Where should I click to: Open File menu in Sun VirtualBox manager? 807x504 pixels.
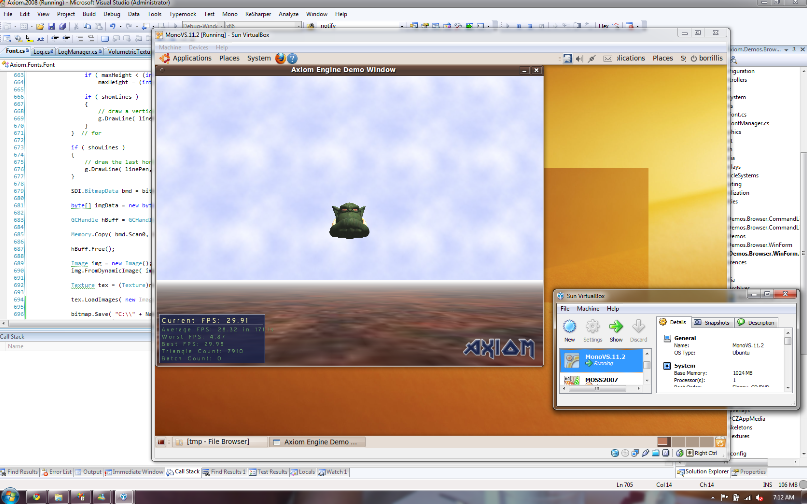coord(565,308)
